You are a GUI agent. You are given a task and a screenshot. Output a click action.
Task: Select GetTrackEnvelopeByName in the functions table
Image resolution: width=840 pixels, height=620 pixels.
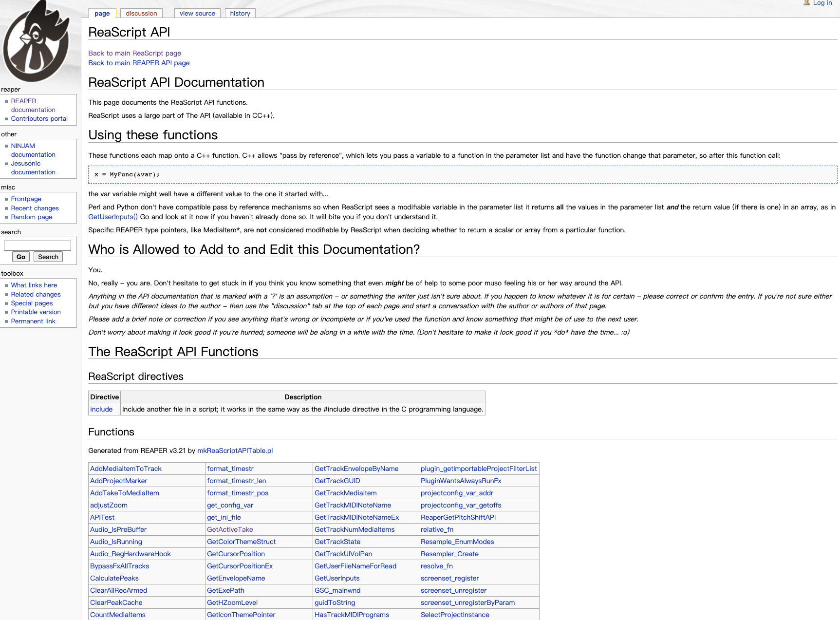[356, 469]
